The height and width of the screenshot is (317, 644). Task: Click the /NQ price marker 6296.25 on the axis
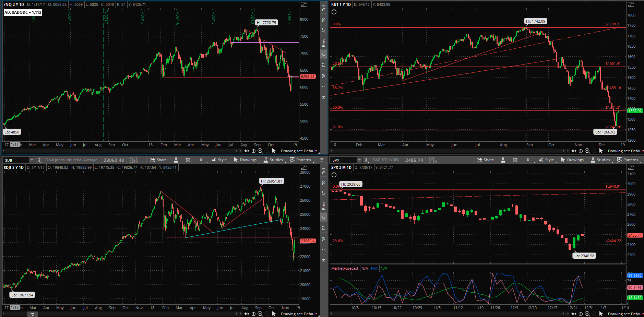(x=308, y=77)
